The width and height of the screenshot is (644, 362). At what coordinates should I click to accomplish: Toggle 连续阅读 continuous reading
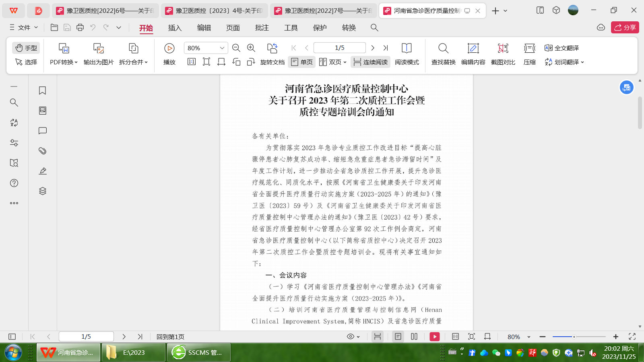pyautogui.click(x=370, y=62)
